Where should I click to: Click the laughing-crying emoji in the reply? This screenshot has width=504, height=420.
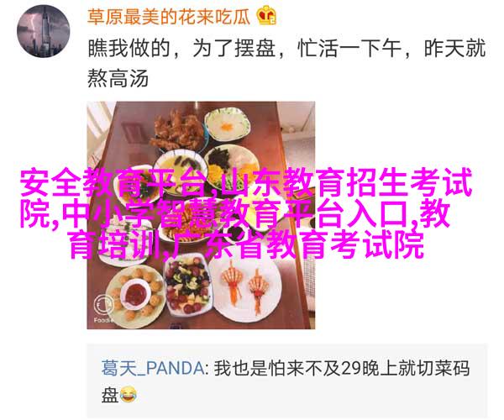pos(129,395)
